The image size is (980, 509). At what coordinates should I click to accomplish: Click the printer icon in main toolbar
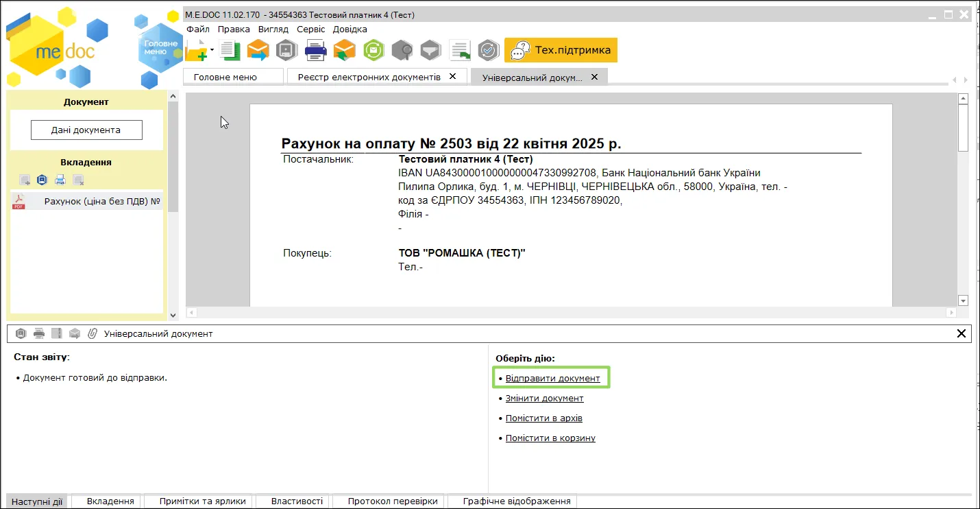(x=315, y=50)
